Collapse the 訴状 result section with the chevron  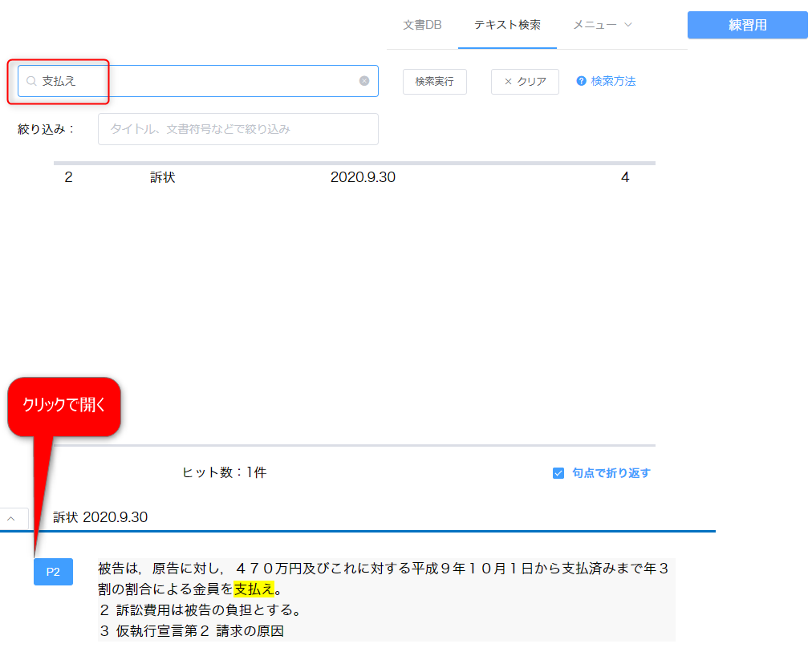11,519
